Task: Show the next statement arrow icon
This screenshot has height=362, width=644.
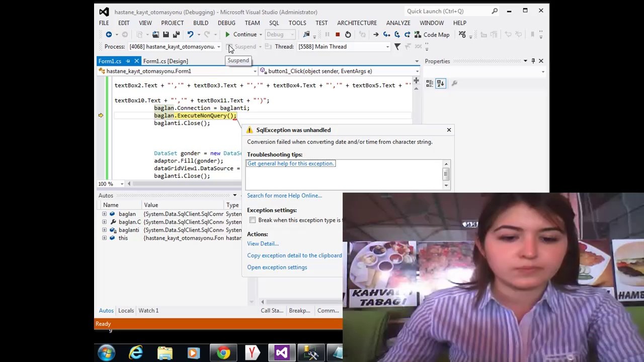Action: [x=376, y=35]
